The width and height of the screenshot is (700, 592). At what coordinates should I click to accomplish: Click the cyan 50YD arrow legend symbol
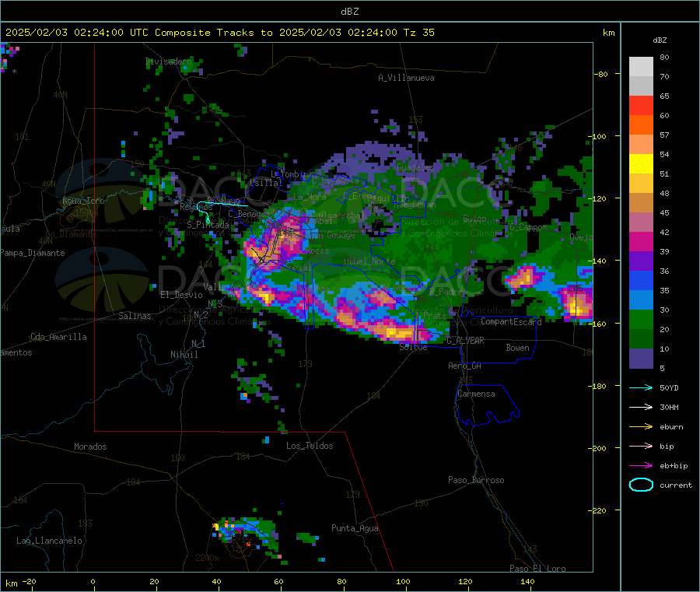641,387
